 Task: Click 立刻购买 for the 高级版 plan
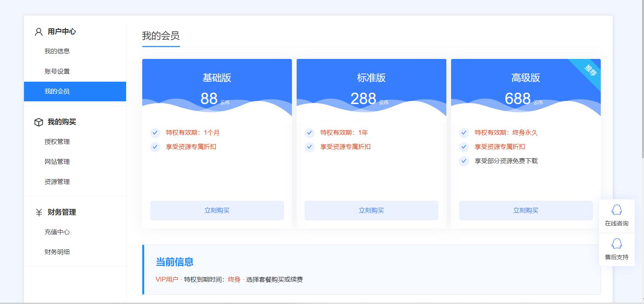(526, 211)
